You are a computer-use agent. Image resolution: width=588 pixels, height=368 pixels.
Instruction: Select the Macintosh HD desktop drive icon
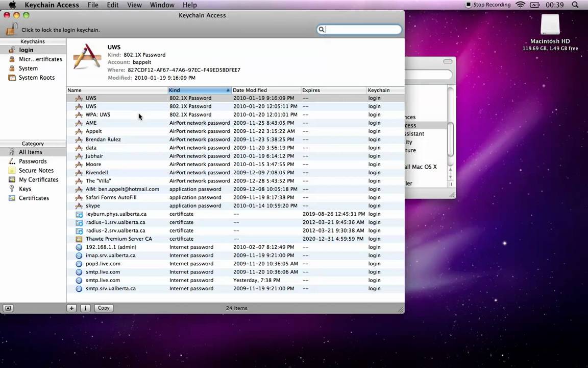(550, 25)
